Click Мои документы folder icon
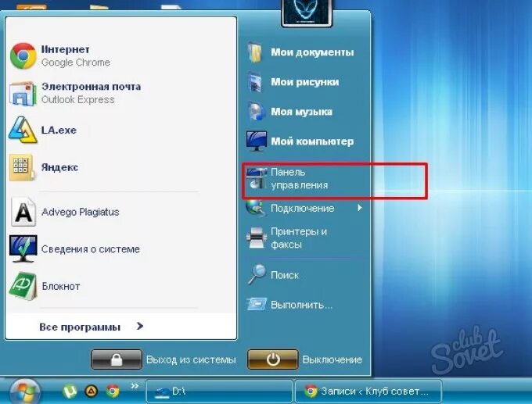 click(x=255, y=52)
